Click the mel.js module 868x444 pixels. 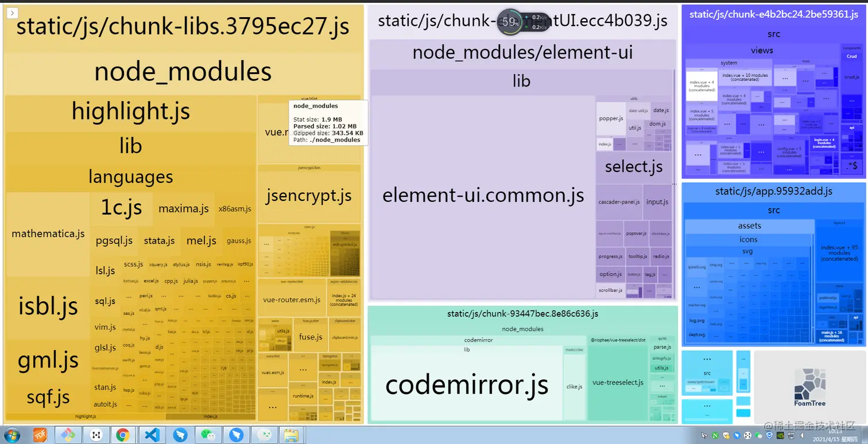tap(201, 241)
